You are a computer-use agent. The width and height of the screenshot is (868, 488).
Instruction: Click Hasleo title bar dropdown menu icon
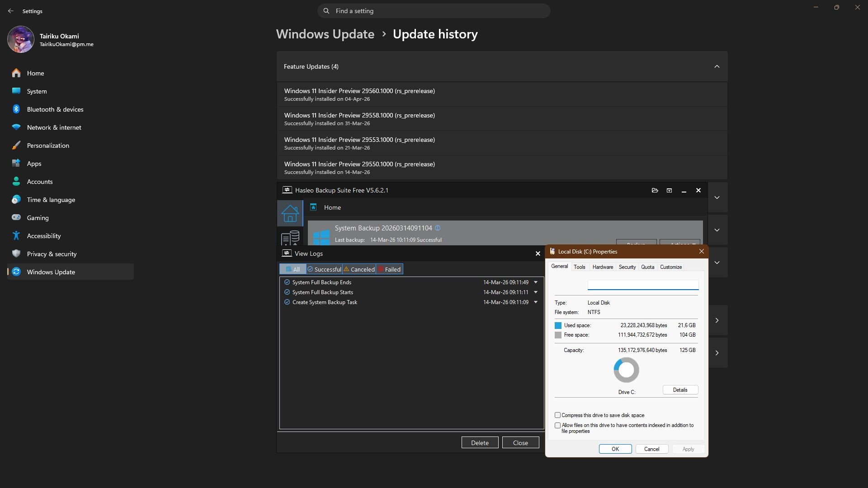(x=669, y=190)
